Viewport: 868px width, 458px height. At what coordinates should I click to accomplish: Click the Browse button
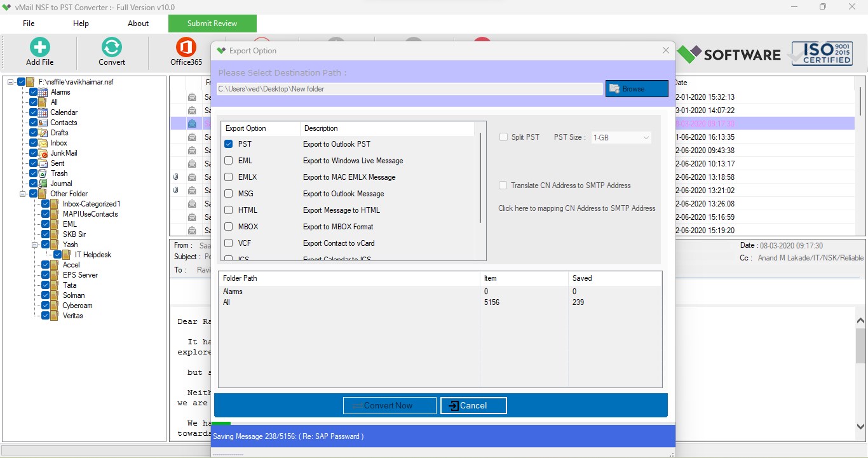click(x=637, y=89)
